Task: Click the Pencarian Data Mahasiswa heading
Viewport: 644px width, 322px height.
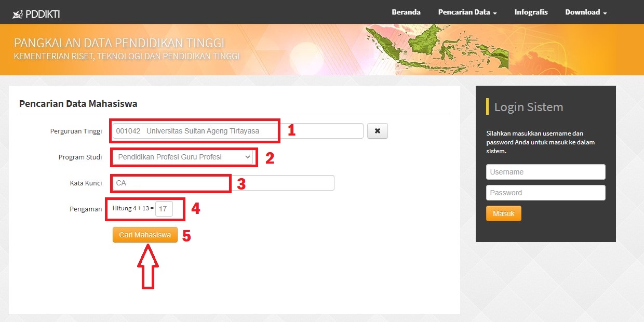Action: click(78, 103)
